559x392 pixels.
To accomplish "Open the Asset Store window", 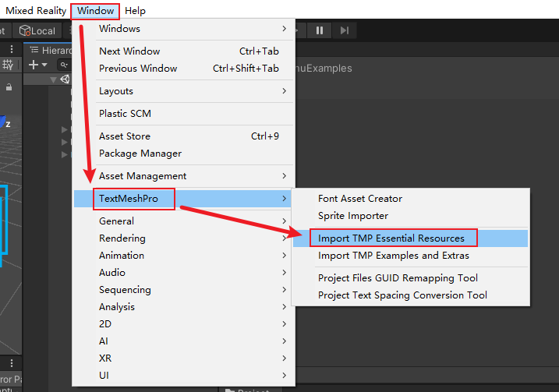I will click(183, 136).
